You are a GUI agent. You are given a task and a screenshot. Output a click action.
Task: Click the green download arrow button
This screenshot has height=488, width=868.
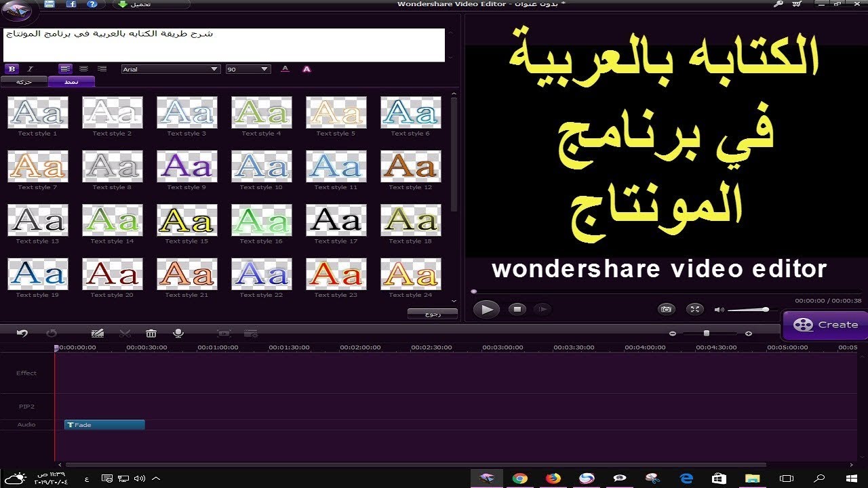[x=123, y=4]
